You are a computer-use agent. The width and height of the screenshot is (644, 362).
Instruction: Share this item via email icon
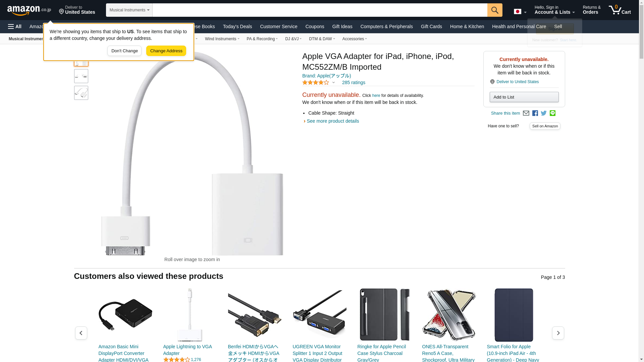coord(526,113)
